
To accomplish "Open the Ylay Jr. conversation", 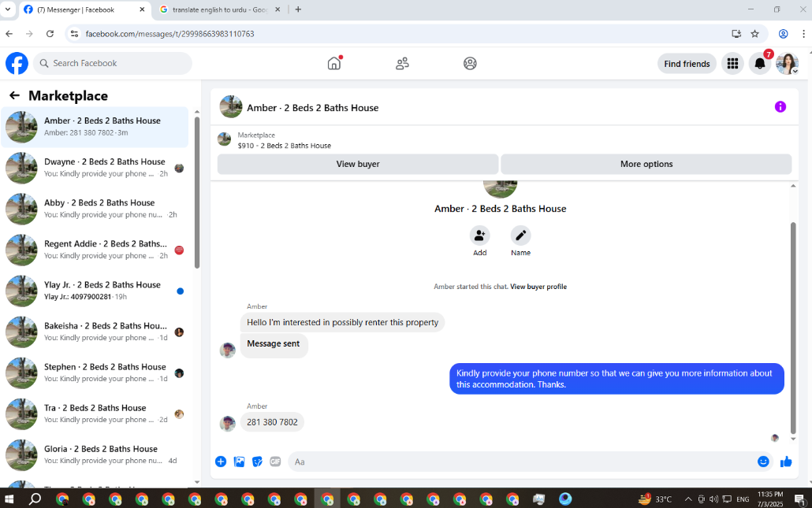I will click(x=95, y=291).
